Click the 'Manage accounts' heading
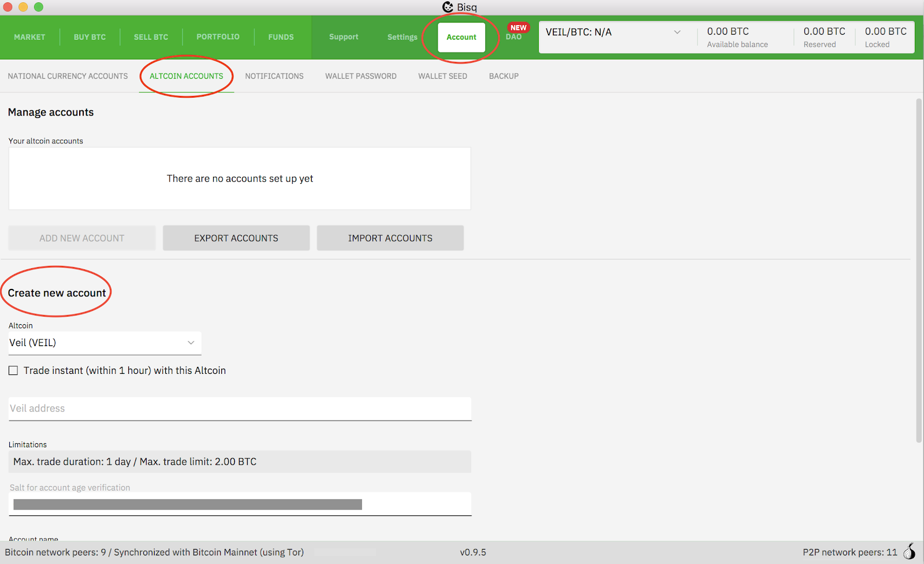 51,112
